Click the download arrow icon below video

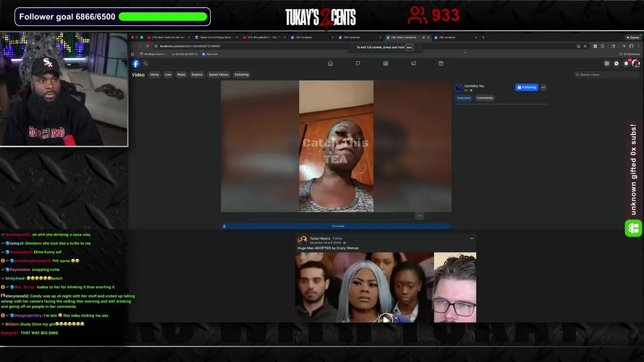pos(224,226)
